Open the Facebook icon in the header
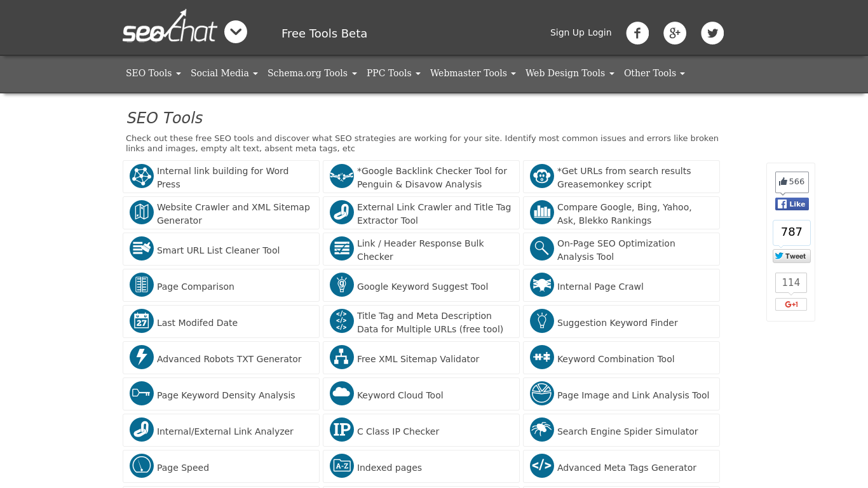The image size is (868, 488). (x=637, y=33)
